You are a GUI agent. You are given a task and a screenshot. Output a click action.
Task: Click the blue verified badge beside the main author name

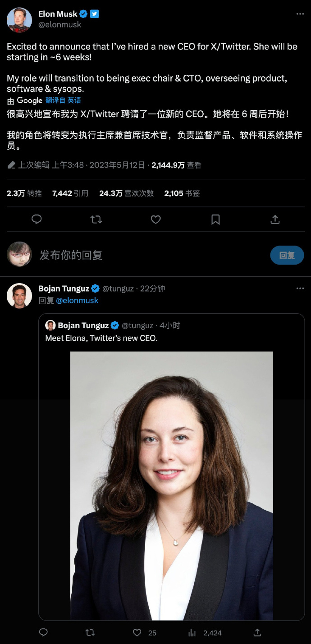[x=83, y=14]
